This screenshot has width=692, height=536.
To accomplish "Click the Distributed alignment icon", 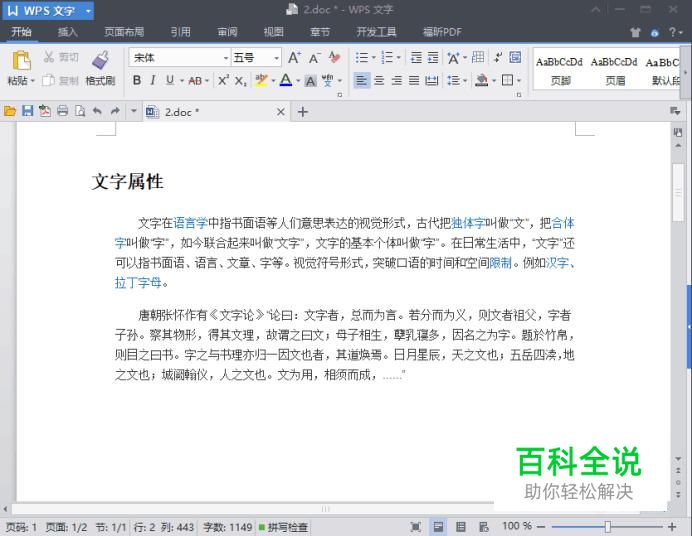I will [431, 81].
